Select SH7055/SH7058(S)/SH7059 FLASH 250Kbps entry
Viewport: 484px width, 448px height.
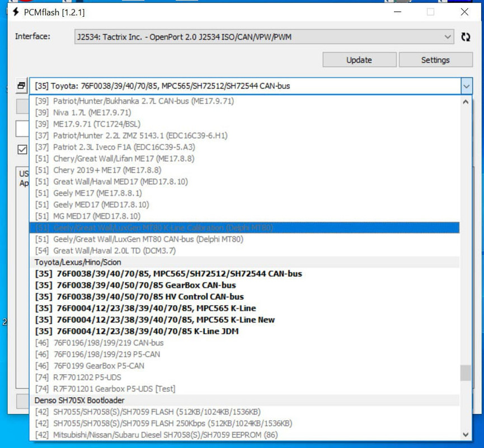[244, 423]
